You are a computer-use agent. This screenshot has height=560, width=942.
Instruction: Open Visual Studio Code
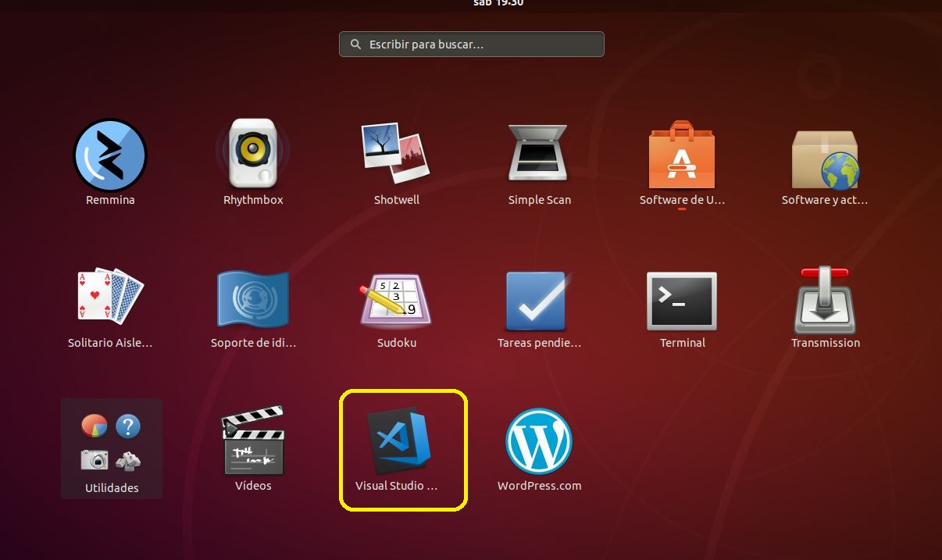pyautogui.click(x=401, y=440)
